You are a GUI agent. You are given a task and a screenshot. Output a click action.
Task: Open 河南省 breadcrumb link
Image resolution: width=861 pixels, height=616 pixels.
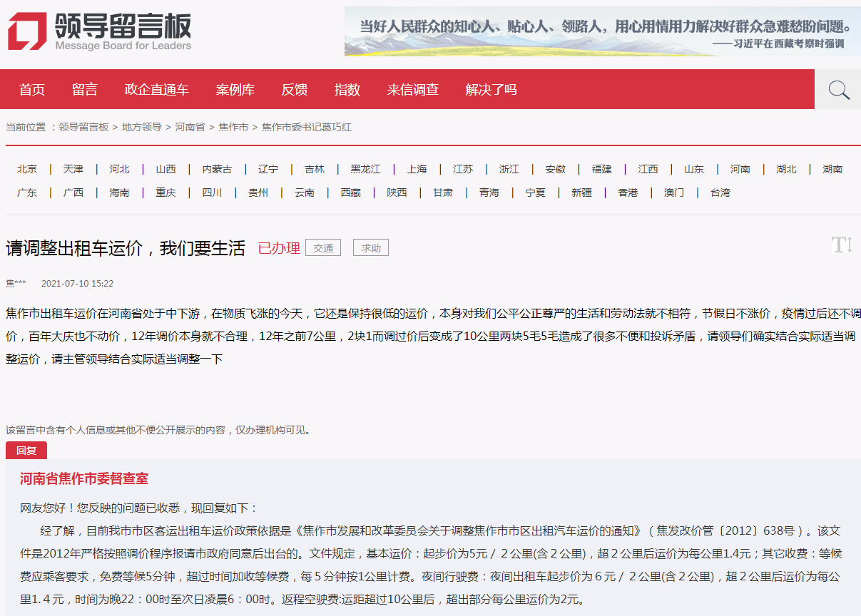click(190, 127)
